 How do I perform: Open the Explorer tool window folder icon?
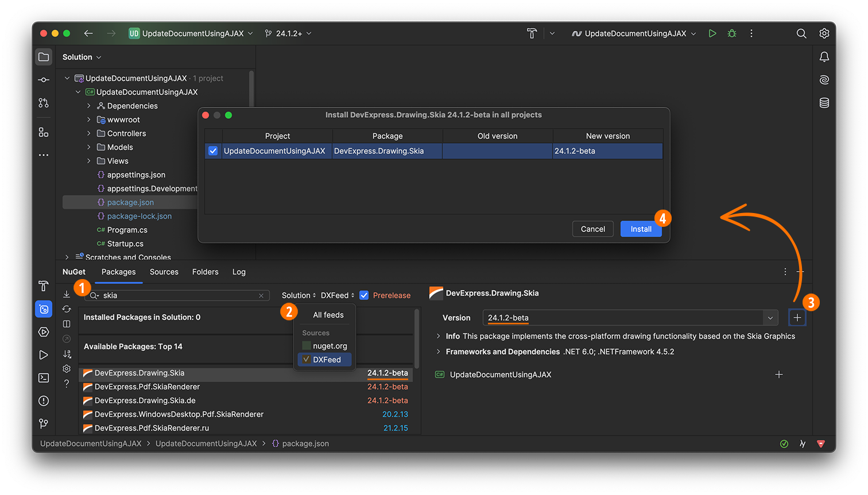tap(44, 57)
